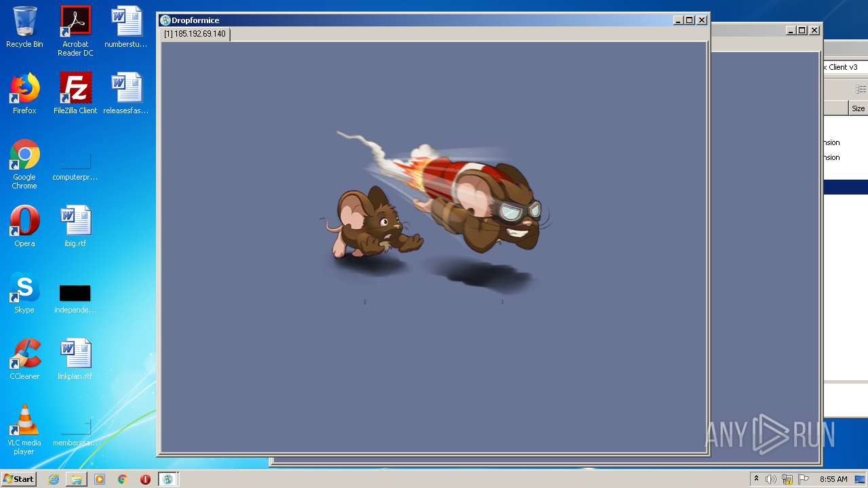Close the second window behind Dropformice
Viewport: 868px width, 488px height.
point(814,30)
